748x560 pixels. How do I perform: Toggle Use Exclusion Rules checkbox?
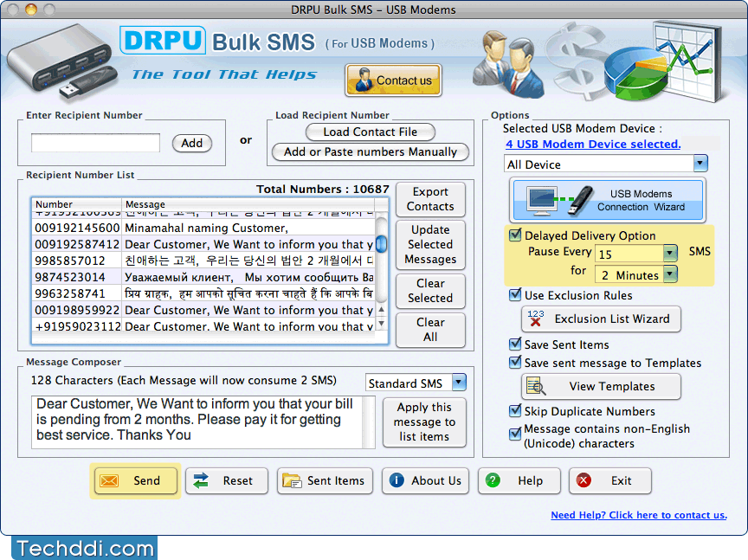515,295
